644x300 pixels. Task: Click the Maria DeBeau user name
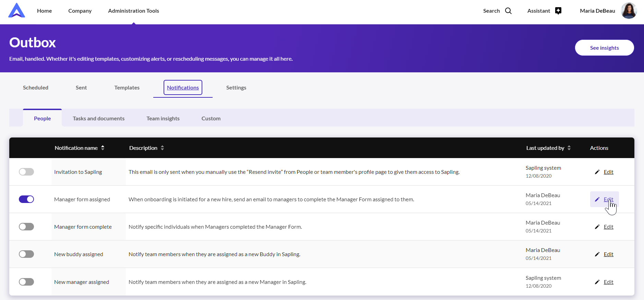pyautogui.click(x=598, y=11)
